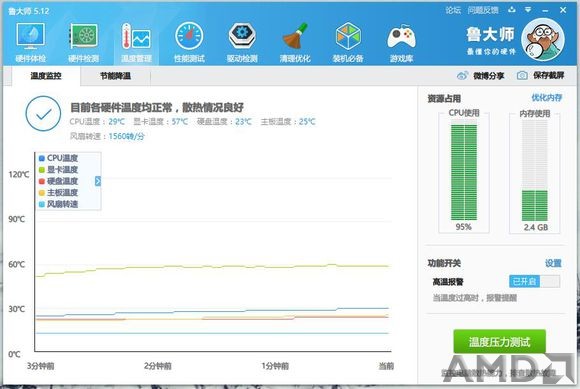
Task: Collapse the chart legend arrow
Action: [98, 181]
